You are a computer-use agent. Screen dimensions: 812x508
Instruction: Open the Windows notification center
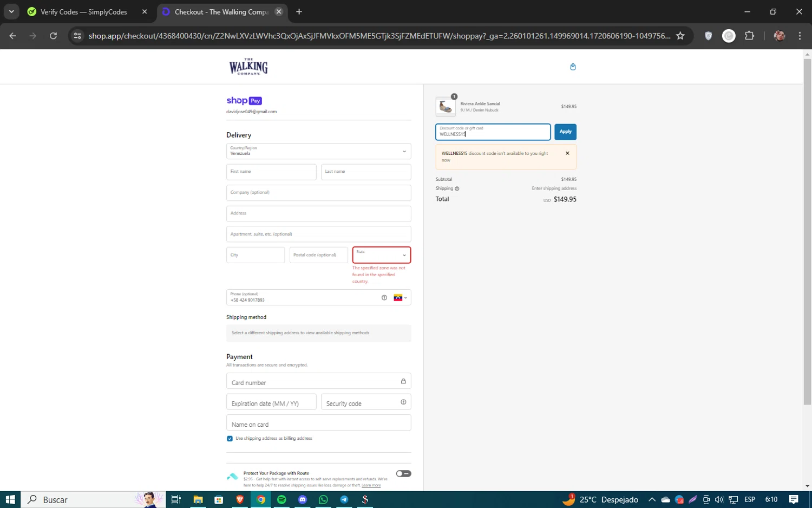[794, 499]
